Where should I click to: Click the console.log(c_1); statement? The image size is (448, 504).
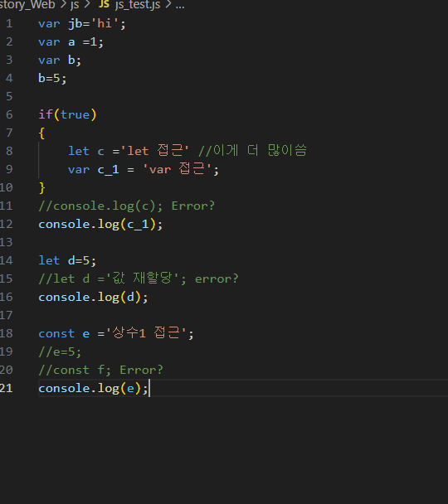point(100,224)
